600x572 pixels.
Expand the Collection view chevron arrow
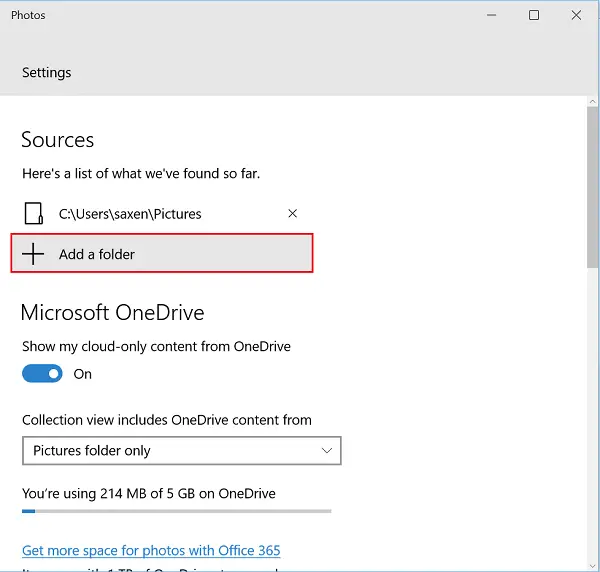327,451
